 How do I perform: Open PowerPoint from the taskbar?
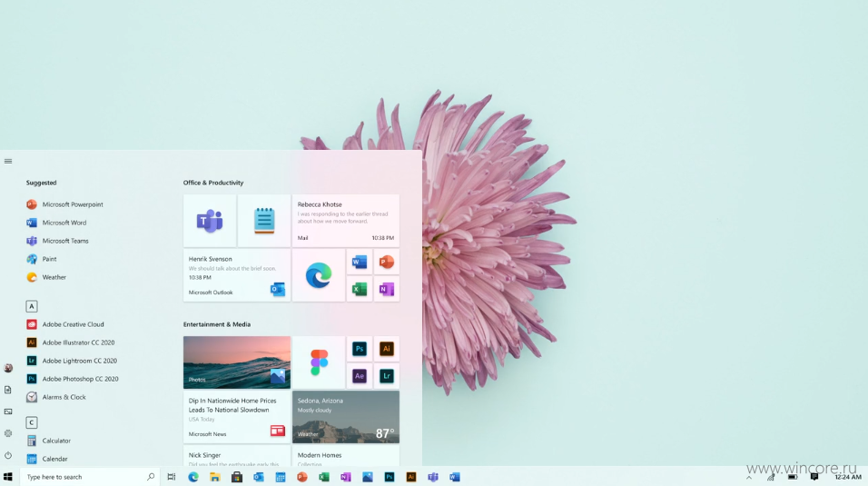pos(301,477)
